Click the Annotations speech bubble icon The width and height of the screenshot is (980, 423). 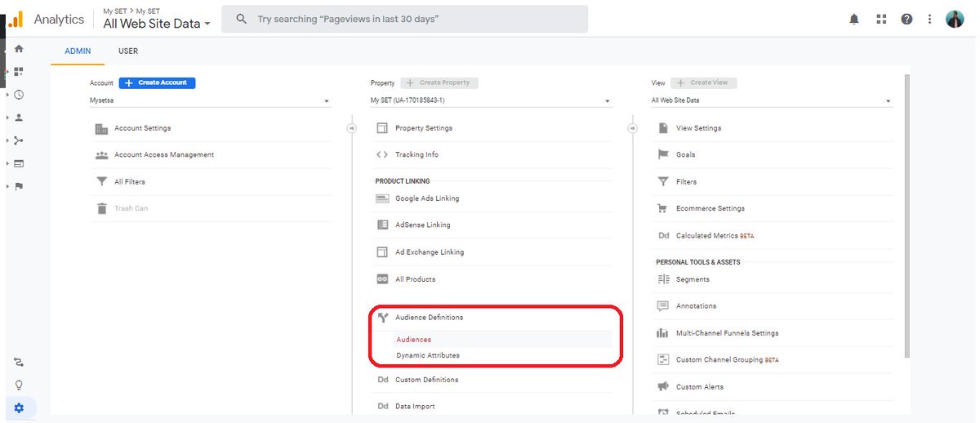click(662, 306)
